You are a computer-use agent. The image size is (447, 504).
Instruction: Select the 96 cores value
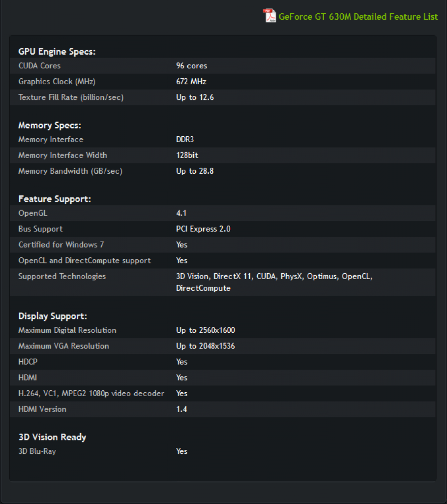(192, 65)
